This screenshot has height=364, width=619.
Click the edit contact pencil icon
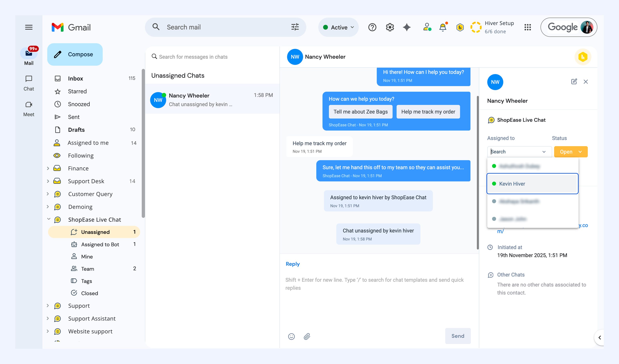574,81
